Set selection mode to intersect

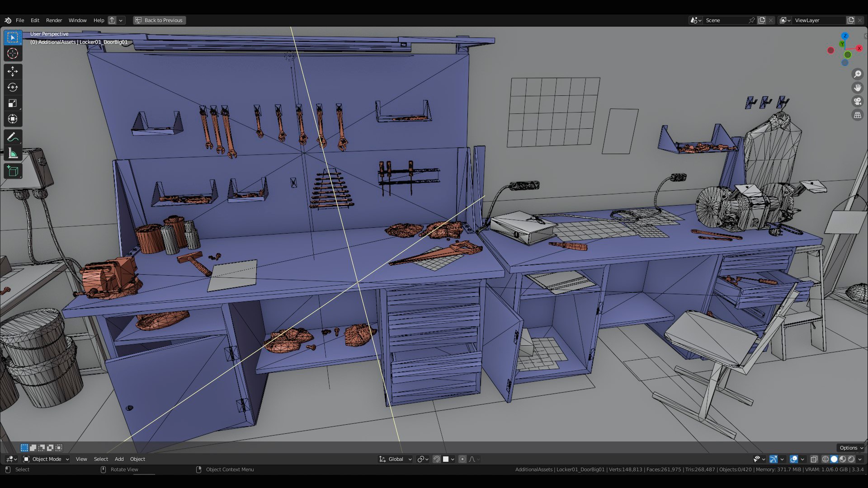click(x=59, y=448)
